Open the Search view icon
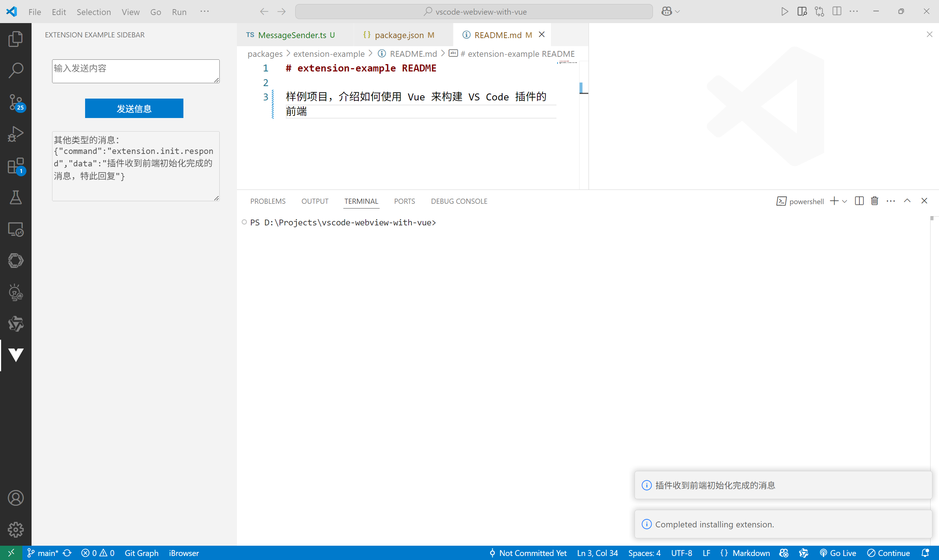This screenshot has height=560, width=939. tap(15, 70)
